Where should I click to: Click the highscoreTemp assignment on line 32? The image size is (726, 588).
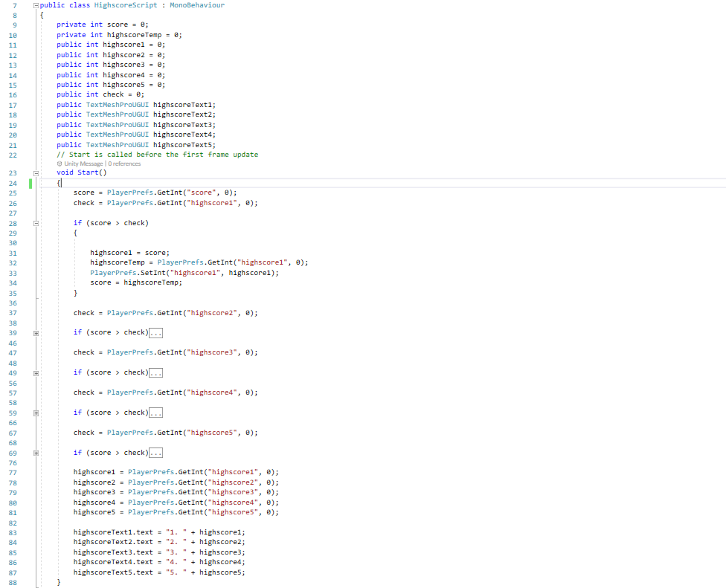pos(199,262)
